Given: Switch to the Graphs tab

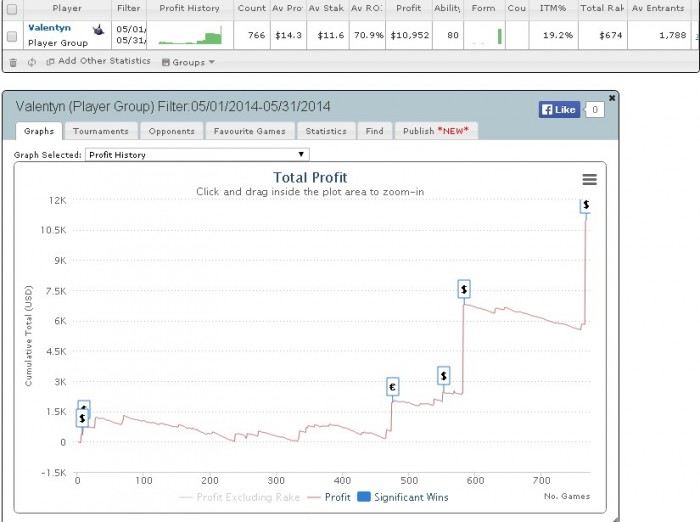Looking at the screenshot, I should [39, 131].
